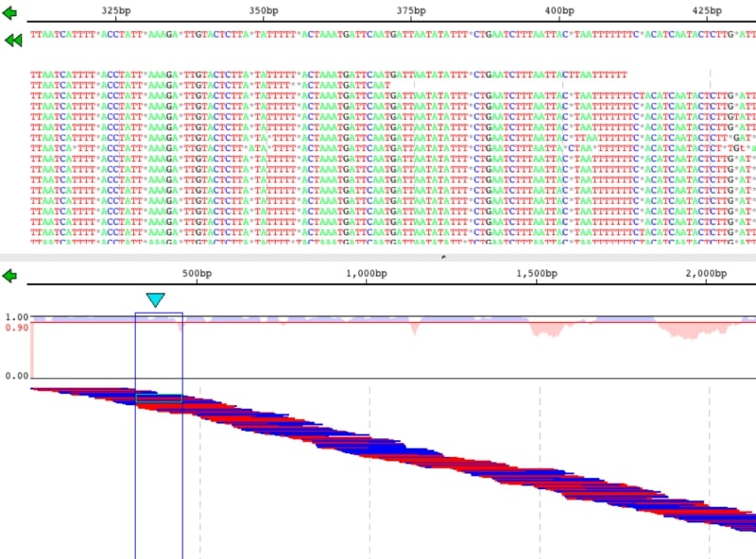Jump to 1,000bp on the overview ruler

367,272
